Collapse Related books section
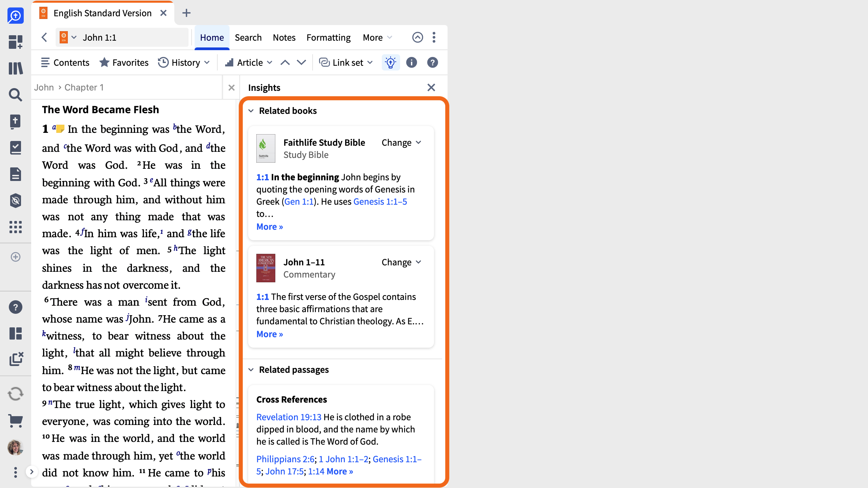The width and height of the screenshot is (868, 488). pyautogui.click(x=251, y=111)
